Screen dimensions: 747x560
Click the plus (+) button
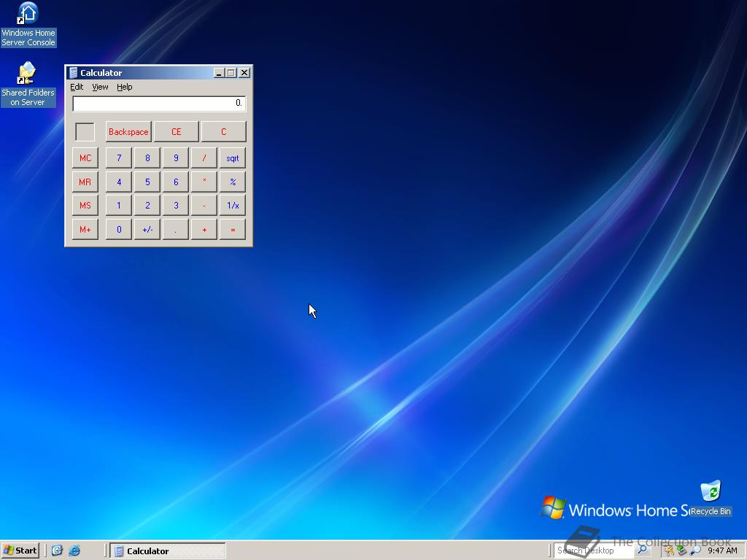click(x=204, y=230)
